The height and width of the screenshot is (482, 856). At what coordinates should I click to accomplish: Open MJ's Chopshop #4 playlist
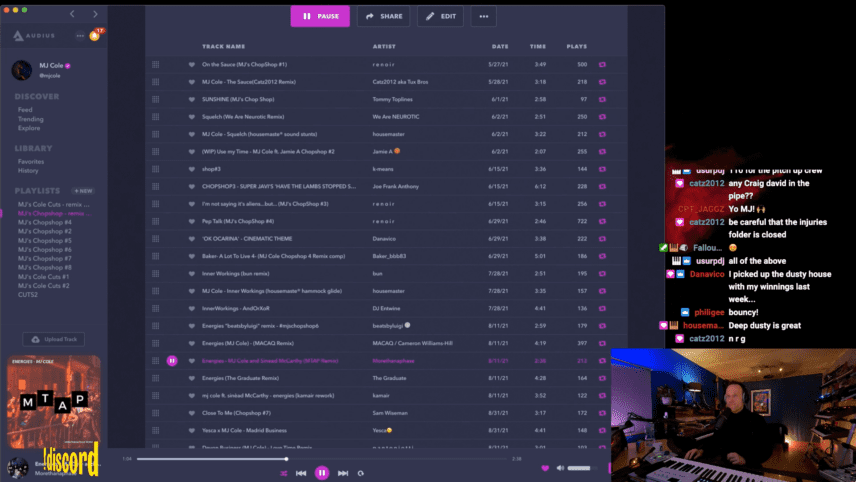[x=45, y=222]
